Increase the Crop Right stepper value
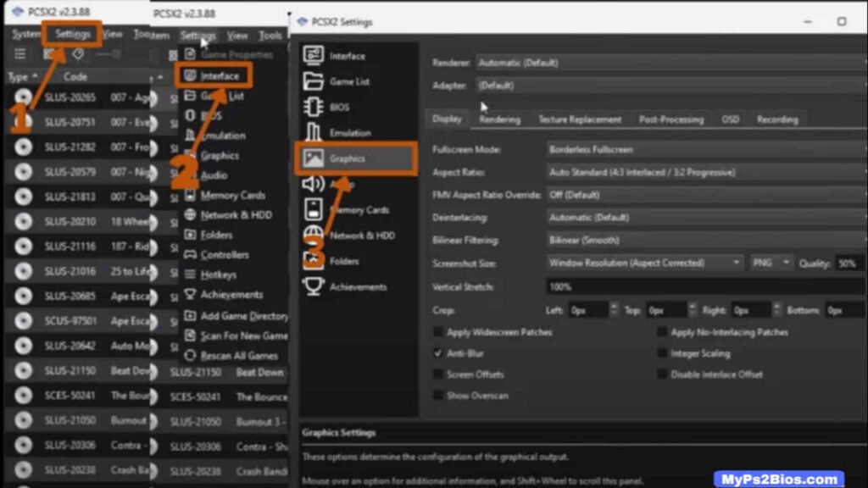 click(x=776, y=306)
